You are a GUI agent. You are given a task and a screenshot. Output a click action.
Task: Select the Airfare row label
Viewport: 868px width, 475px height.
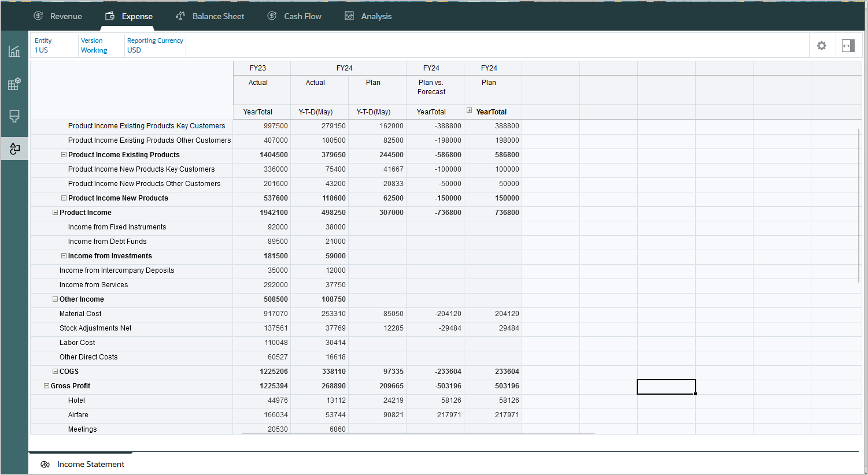78,415
